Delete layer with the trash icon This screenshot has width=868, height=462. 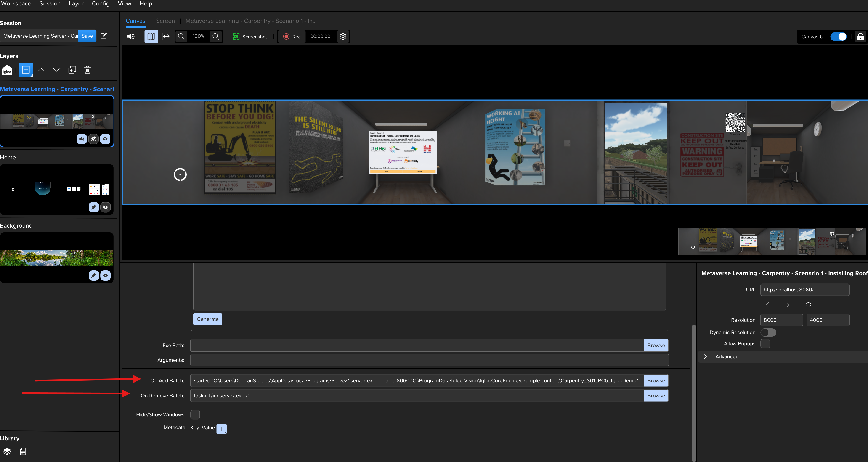click(x=88, y=70)
